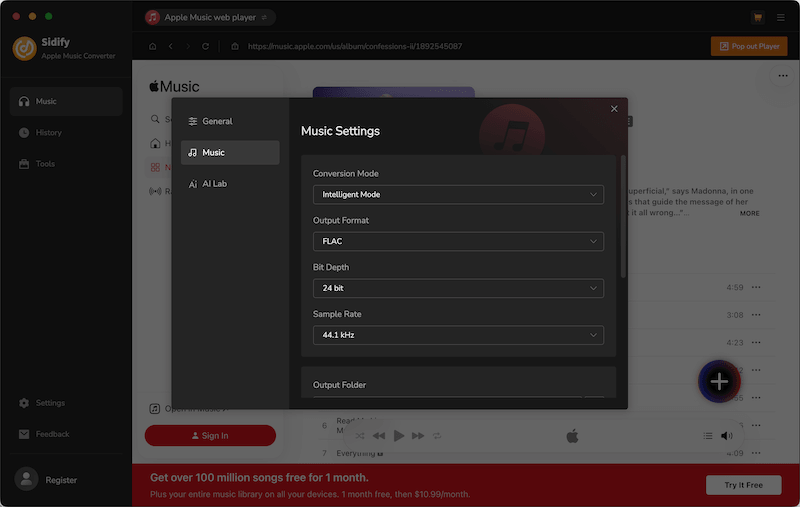The width and height of the screenshot is (800, 507).
Task: Go back with the back arrow
Action: click(x=170, y=46)
